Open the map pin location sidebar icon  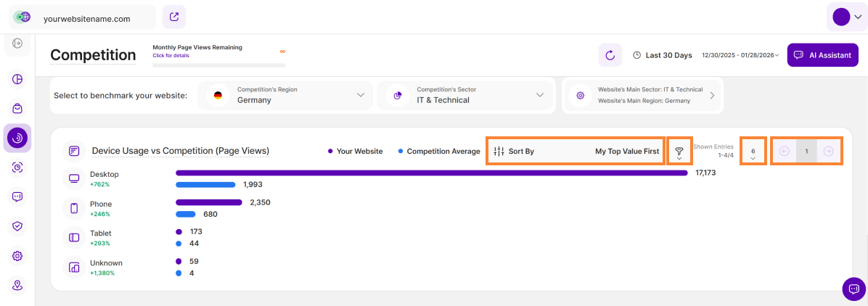click(17, 285)
